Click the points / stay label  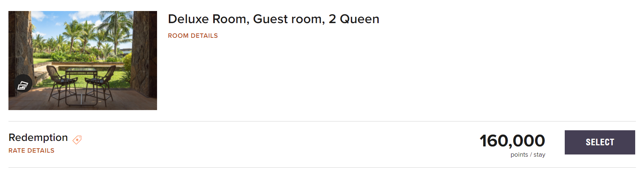tap(528, 155)
